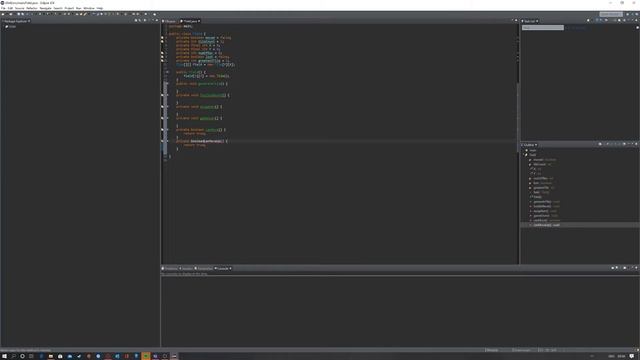Viewport: 640px width, 360px height.
Task: Click the taskbar search icon
Action: (13, 356)
